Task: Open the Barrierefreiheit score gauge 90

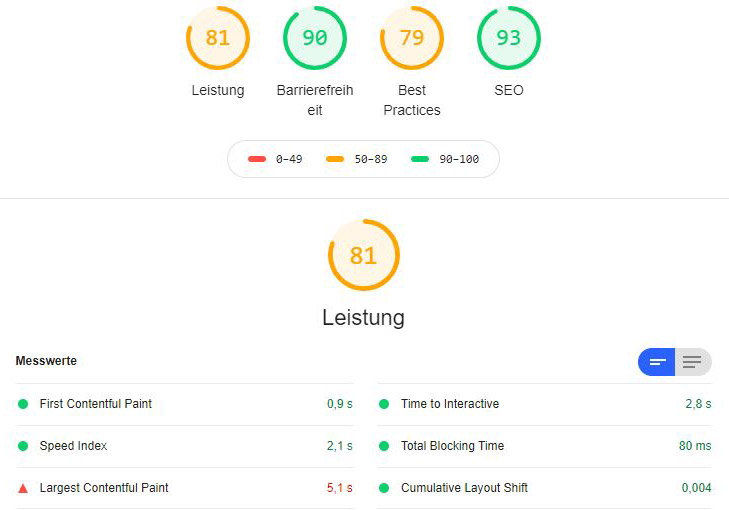Action: click(314, 38)
